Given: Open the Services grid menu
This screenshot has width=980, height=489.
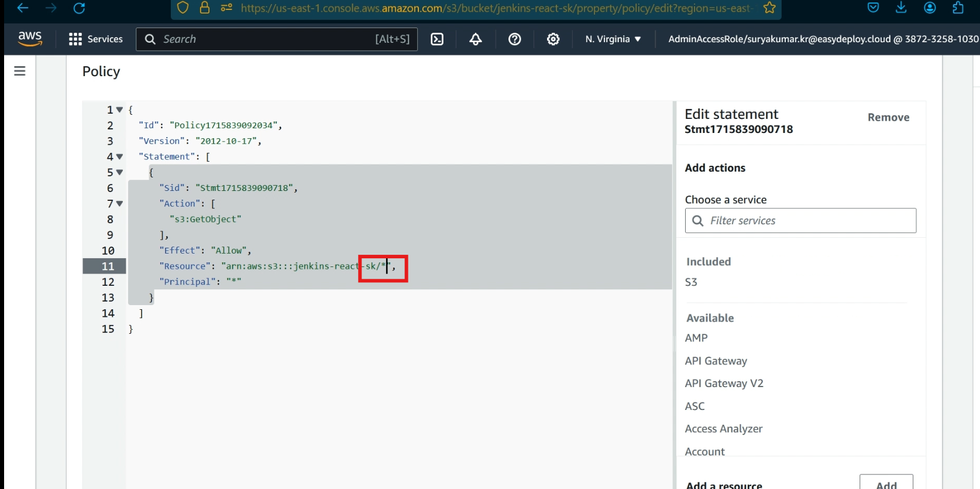Looking at the screenshot, I should click(96, 39).
